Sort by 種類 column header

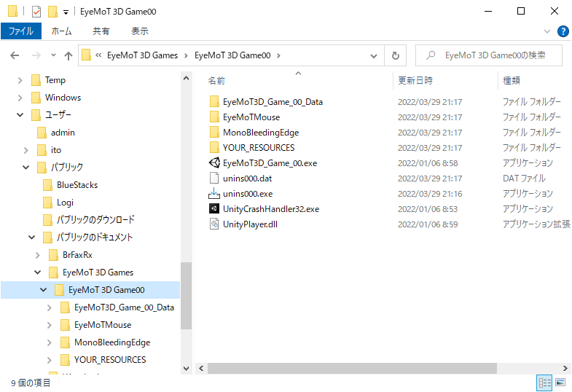(x=512, y=81)
